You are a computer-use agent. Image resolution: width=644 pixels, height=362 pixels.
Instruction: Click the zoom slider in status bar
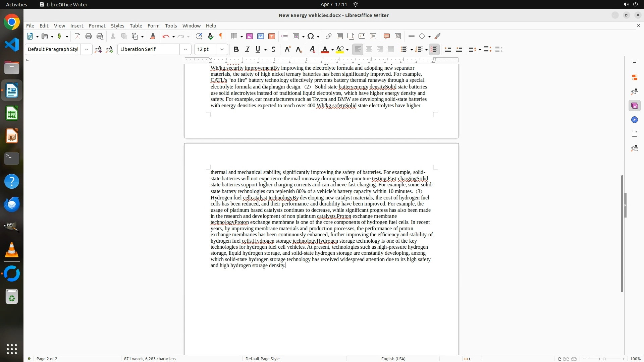click(x=604, y=359)
